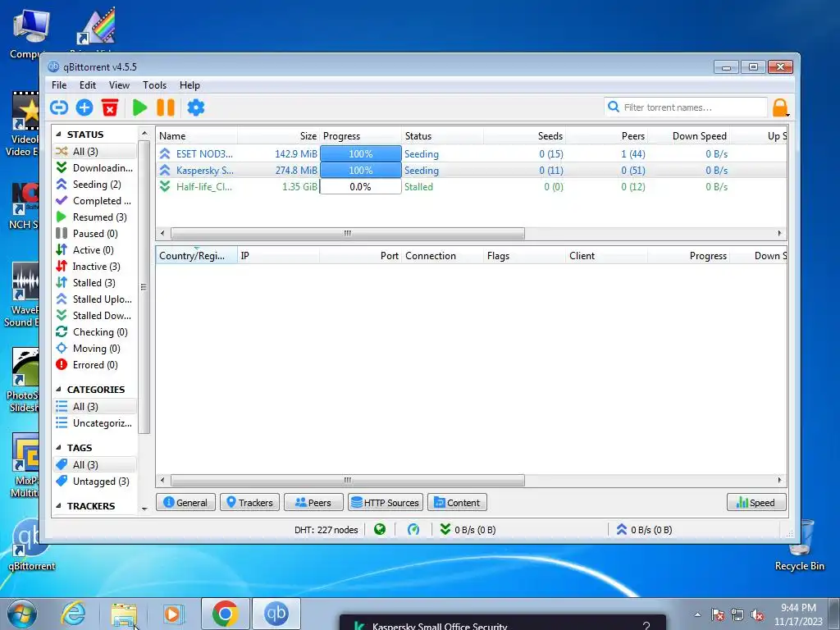Click the ESET NOD3 100% progress bar

361,153
